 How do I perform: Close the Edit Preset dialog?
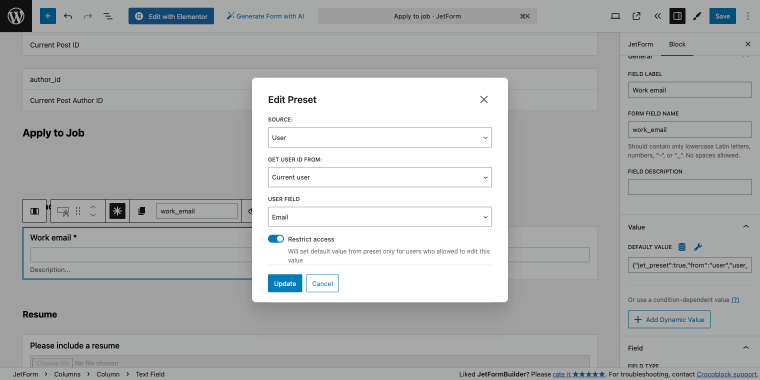[484, 99]
